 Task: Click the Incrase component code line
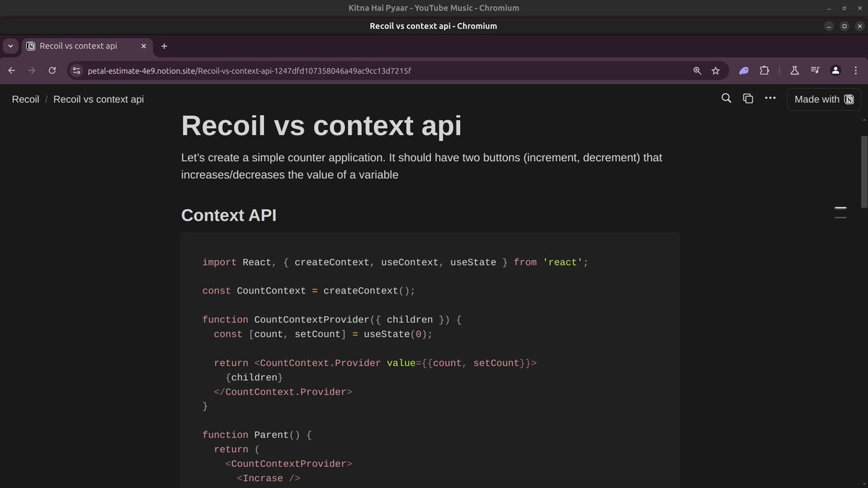(x=268, y=479)
